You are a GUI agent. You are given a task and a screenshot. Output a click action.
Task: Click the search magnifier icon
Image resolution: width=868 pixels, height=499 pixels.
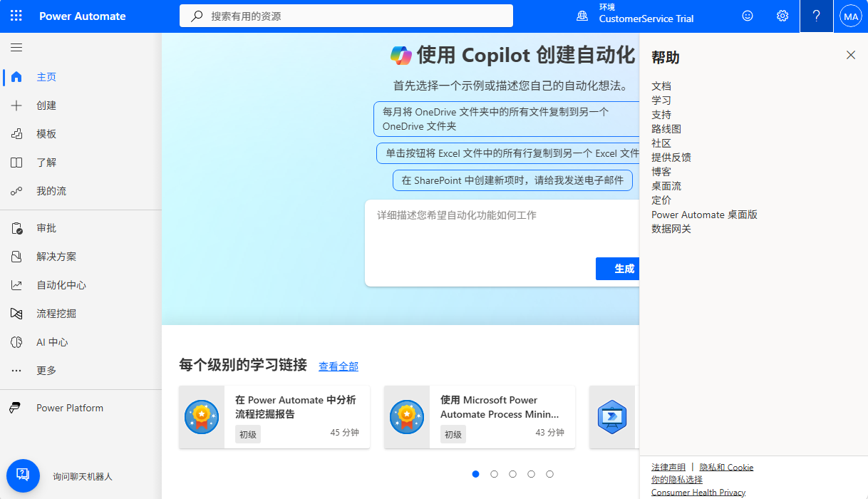(197, 16)
